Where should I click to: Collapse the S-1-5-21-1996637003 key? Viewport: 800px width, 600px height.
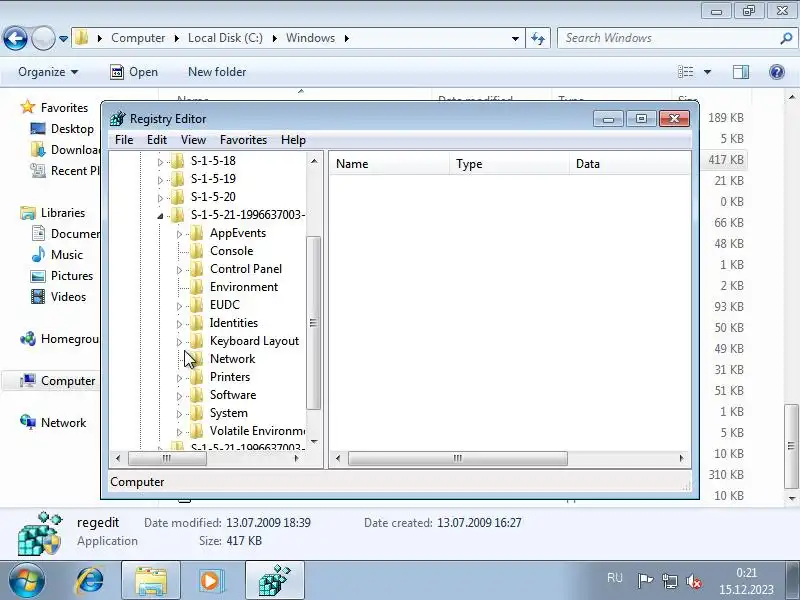(160, 216)
